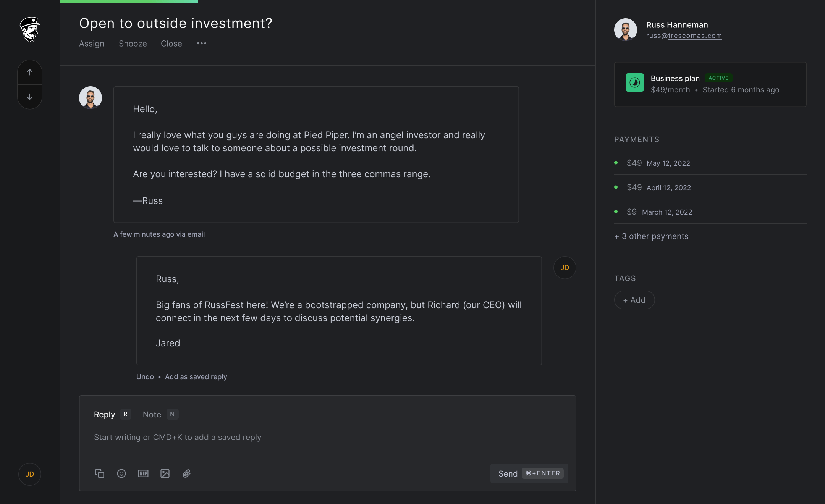Insert a GIF via the GIF icon
825x504 pixels.
click(143, 473)
